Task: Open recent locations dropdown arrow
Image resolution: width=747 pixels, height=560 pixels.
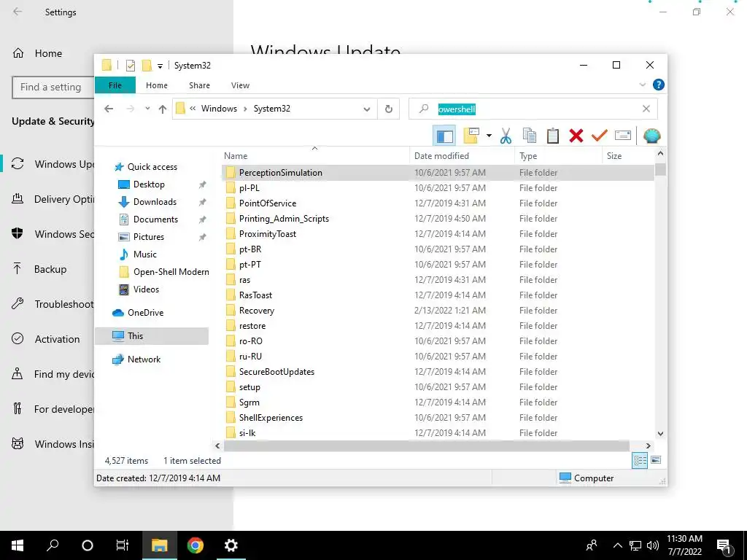Action: point(147,109)
